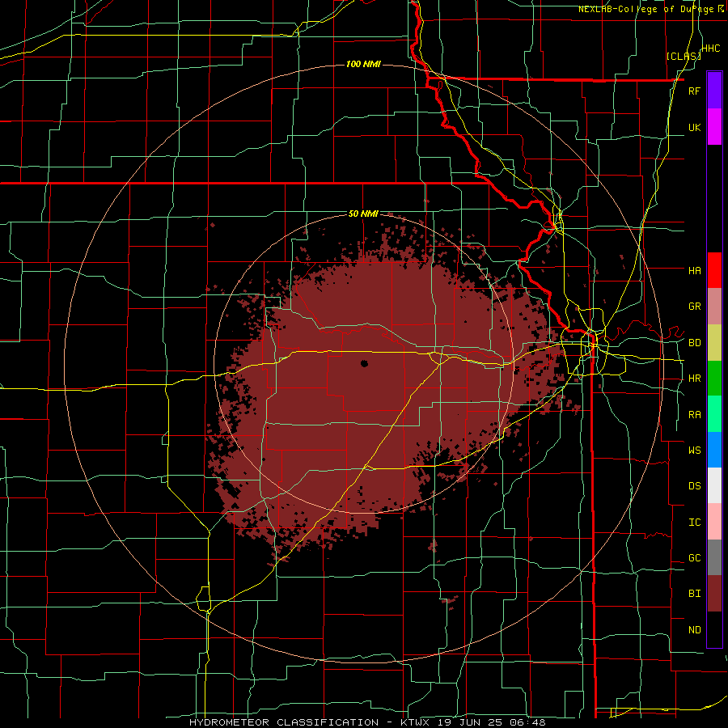Click the HR legend label
Viewport: 728px width, 728px height.
pyautogui.click(x=694, y=379)
